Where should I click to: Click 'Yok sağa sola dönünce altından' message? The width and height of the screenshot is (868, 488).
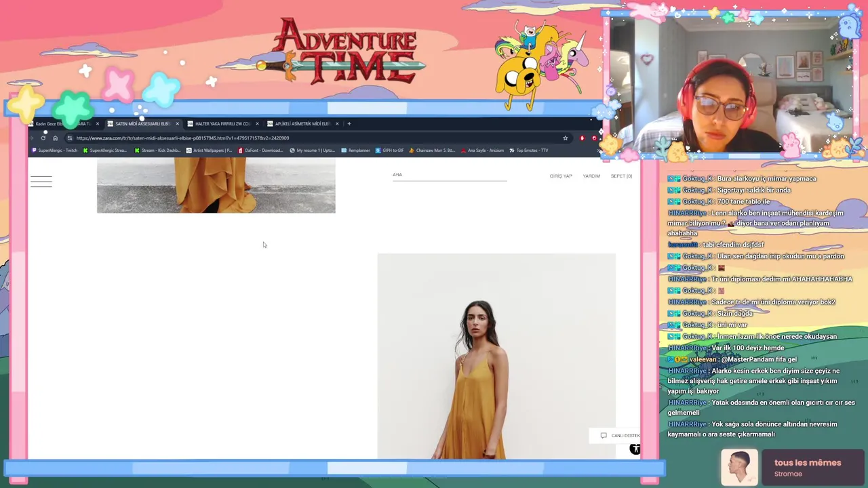753,429
